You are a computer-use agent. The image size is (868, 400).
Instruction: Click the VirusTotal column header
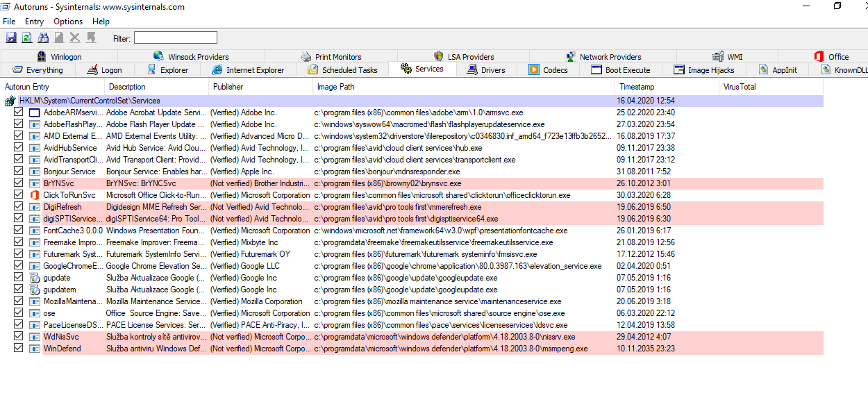point(771,87)
